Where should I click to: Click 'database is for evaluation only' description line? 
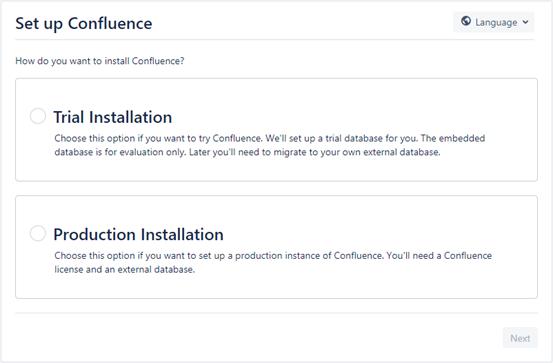(120, 152)
